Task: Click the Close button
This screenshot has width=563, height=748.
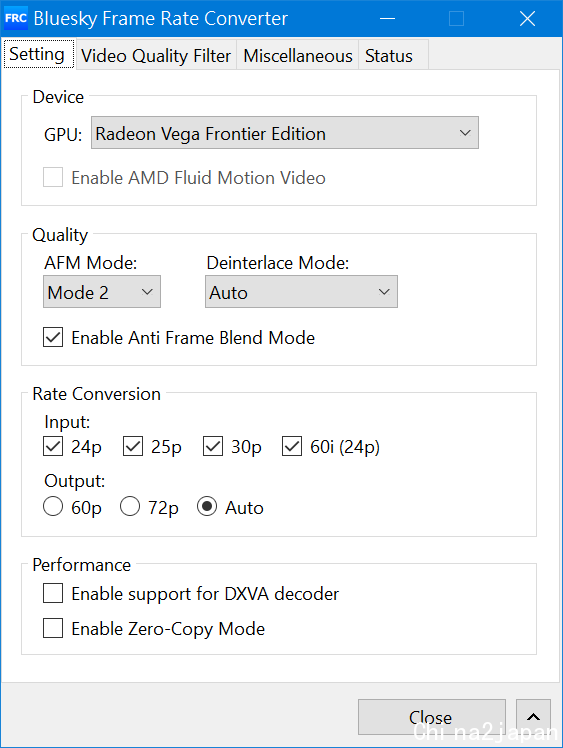Action: [x=431, y=717]
